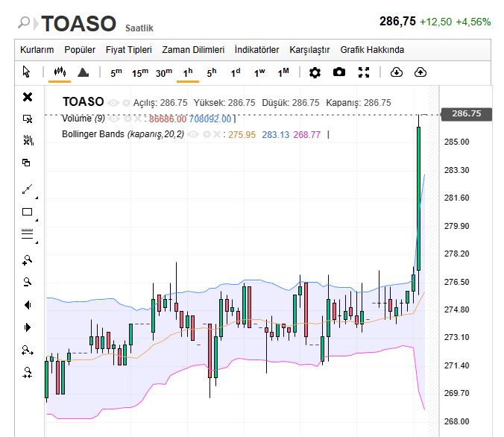Click horizontal compress magnifier icon
Viewport: 504px width, 437px height.
pos(28,372)
